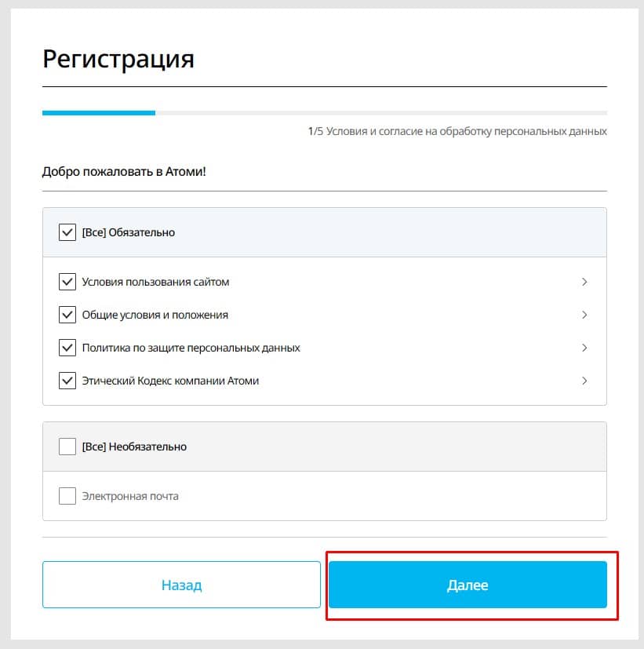Uncheck "Условия пользования сайтом"
Image resolution: width=644 pixels, height=649 pixels.
[67, 281]
